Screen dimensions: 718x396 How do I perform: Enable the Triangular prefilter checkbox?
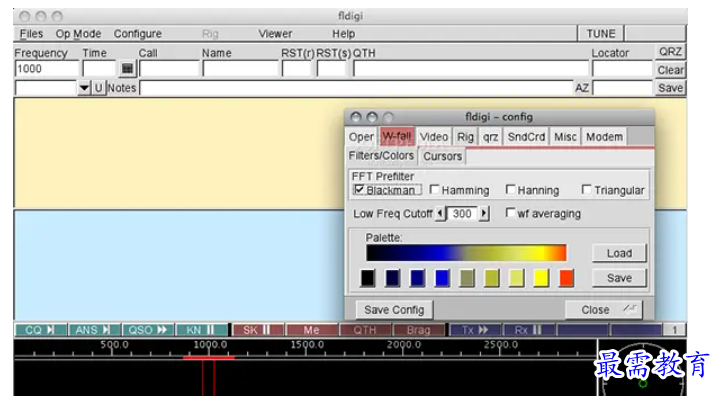(x=586, y=190)
